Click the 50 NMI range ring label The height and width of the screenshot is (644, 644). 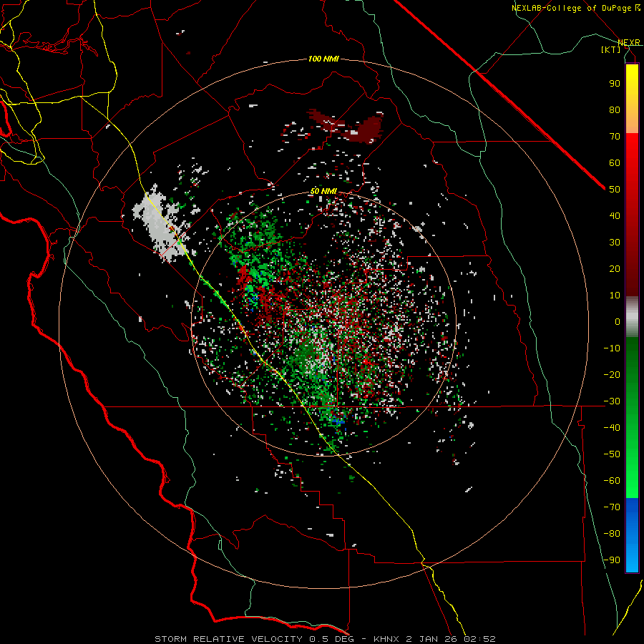tap(323, 191)
